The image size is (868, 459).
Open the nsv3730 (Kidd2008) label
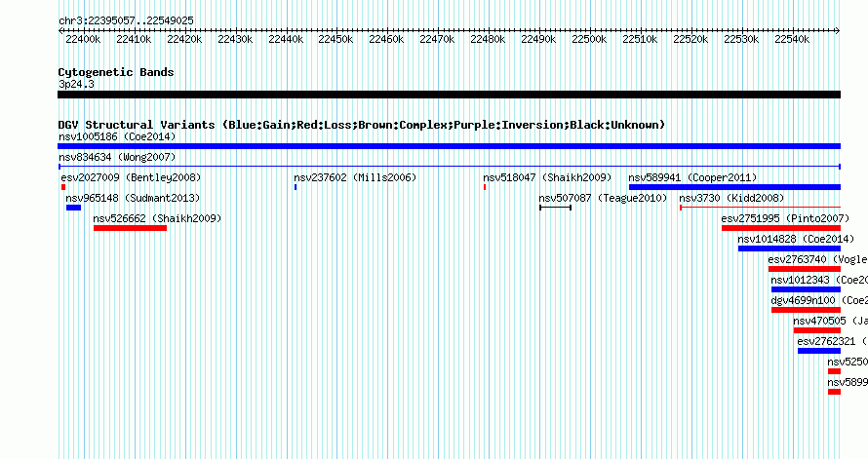point(731,198)
